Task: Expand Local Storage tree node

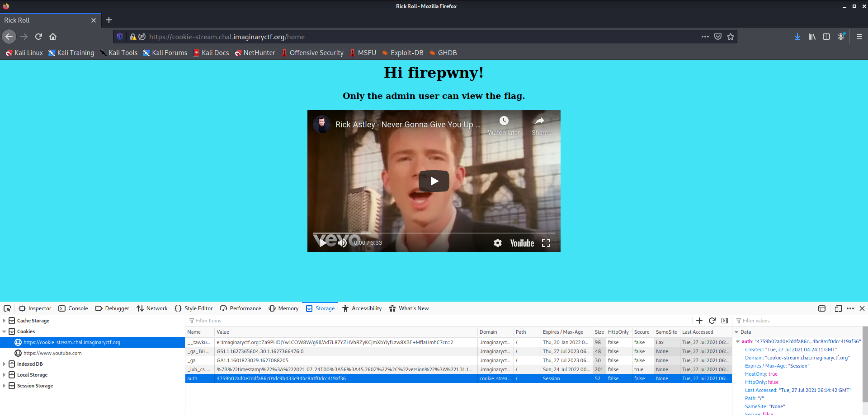Action: (x=5, y=375)
